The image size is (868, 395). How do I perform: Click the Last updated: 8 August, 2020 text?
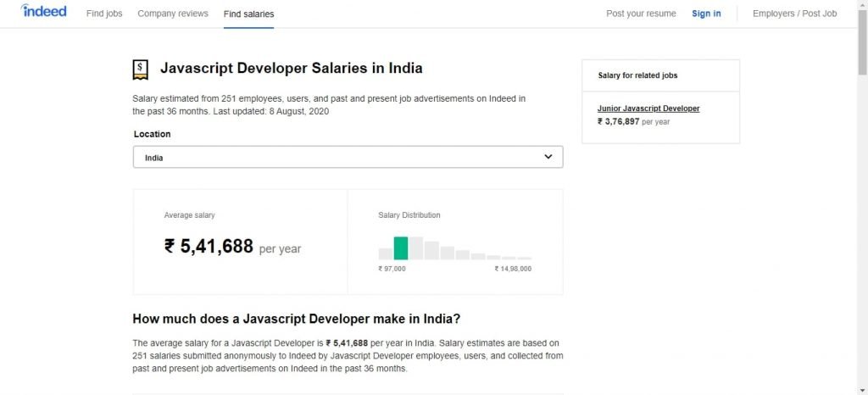[x=270, y=111]
